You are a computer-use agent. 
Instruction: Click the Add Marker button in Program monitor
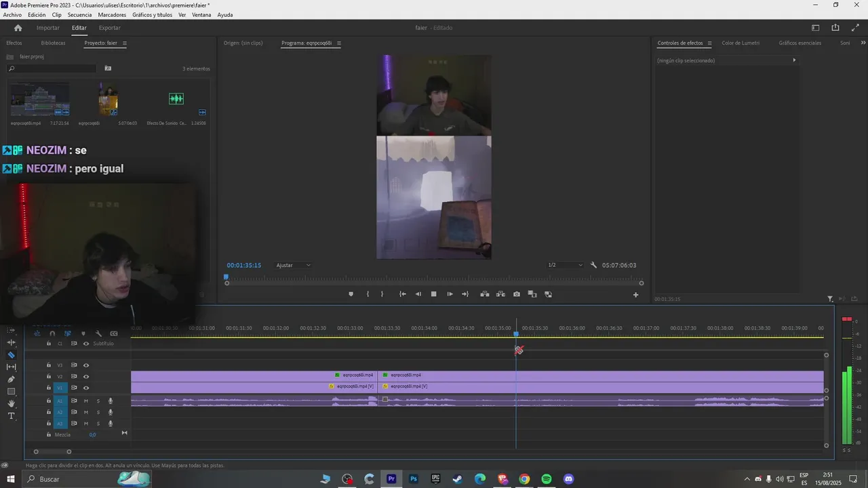tap(351, 294)
